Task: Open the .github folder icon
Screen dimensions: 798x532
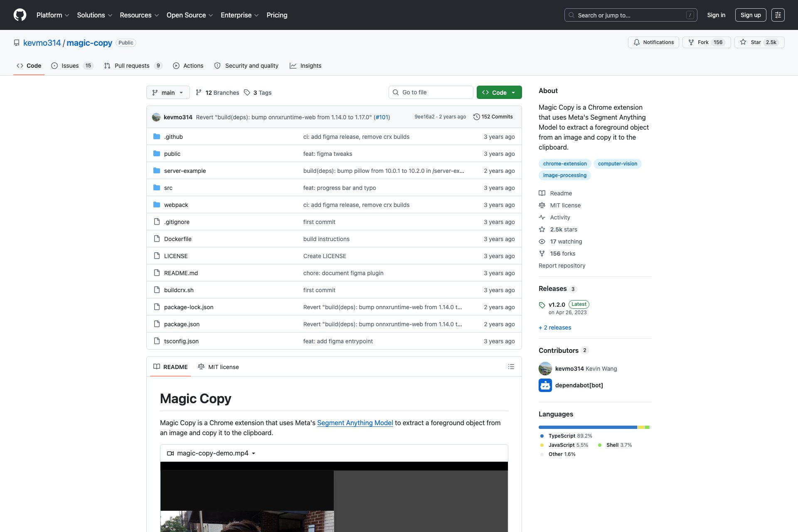Action: pos(157,136)
